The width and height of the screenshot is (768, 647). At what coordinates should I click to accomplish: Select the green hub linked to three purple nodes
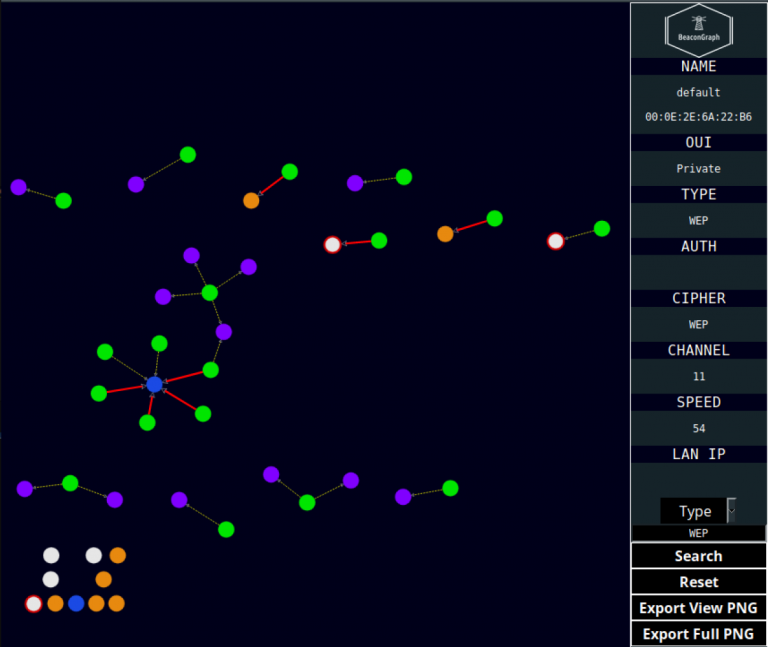click(x=210, y=292)
